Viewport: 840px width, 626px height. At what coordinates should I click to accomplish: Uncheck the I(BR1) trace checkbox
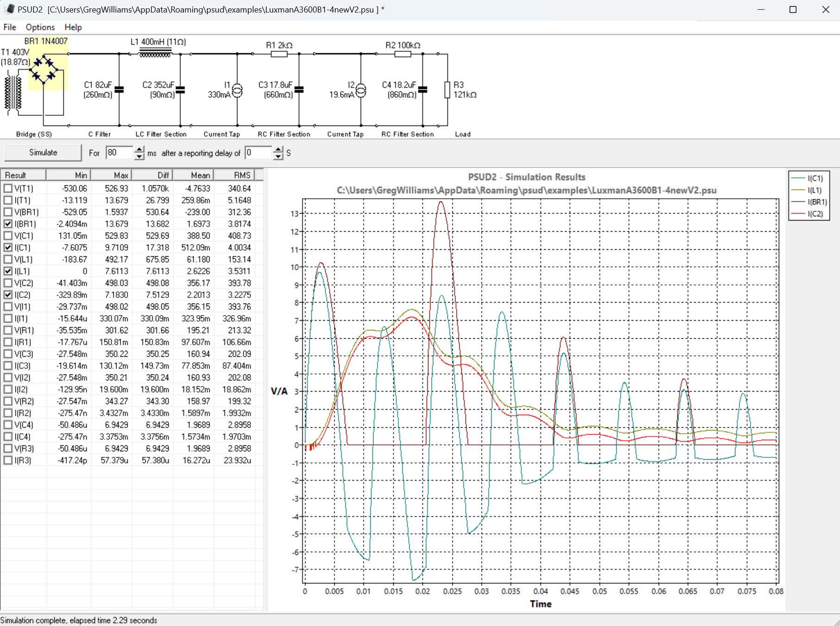coord(8,224)
